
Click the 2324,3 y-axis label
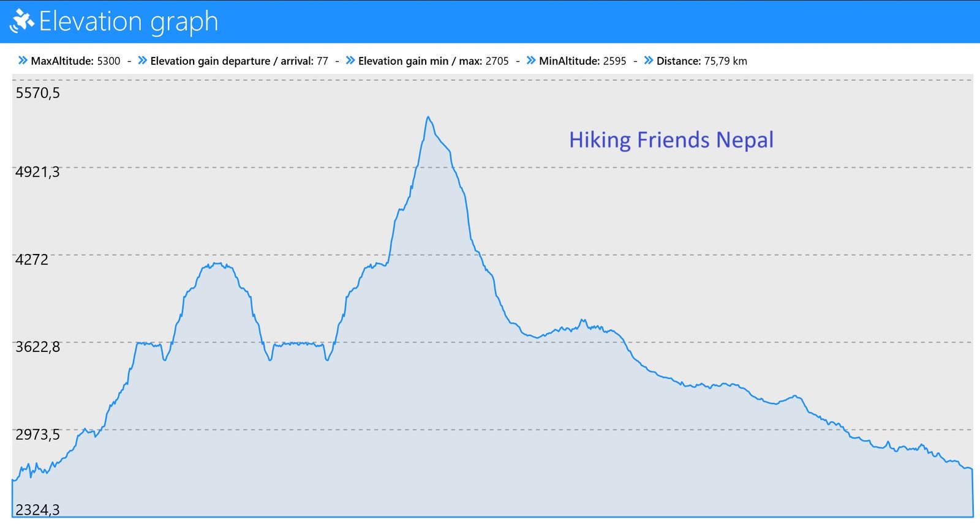coord(38,510)
